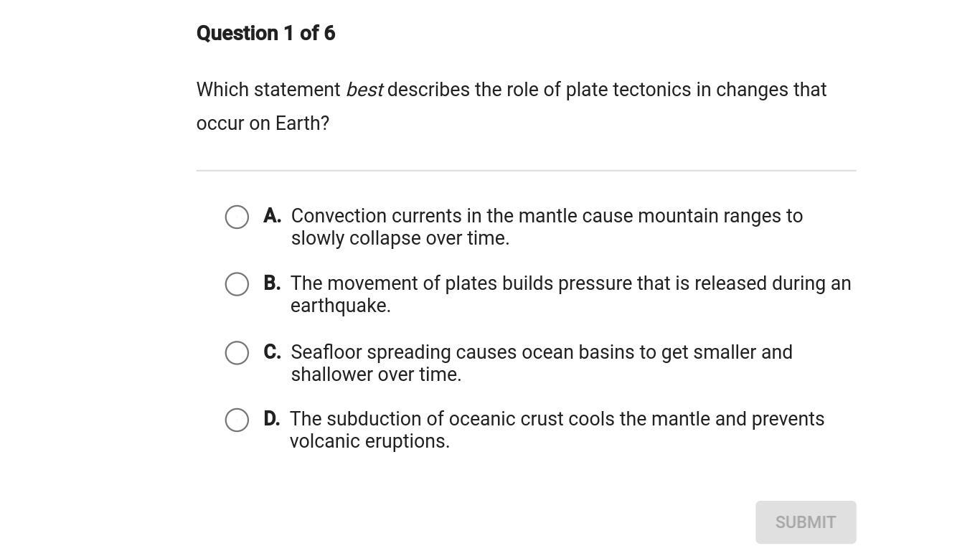Choose the radio button for option B
Screen dimensions: 980x551
click(237, 284)
